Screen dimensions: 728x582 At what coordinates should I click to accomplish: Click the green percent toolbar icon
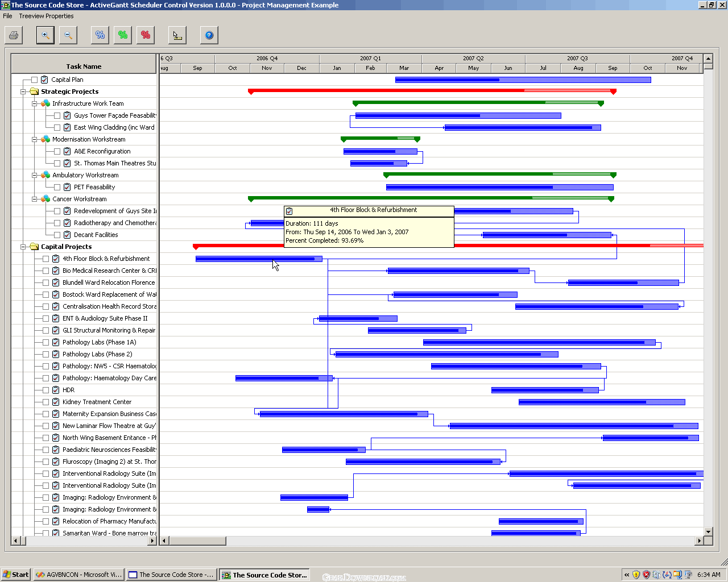tap(123, 35)
